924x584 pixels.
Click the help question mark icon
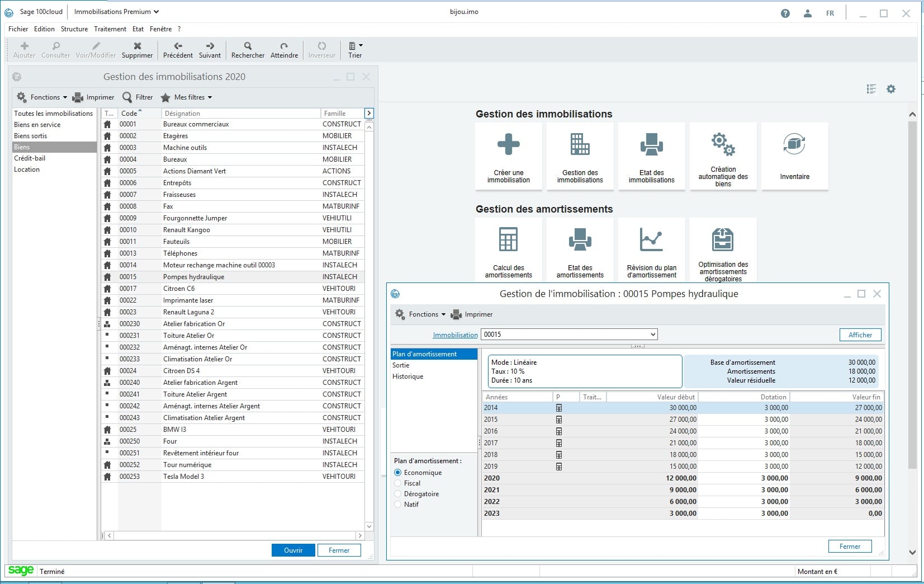[785, 13]
